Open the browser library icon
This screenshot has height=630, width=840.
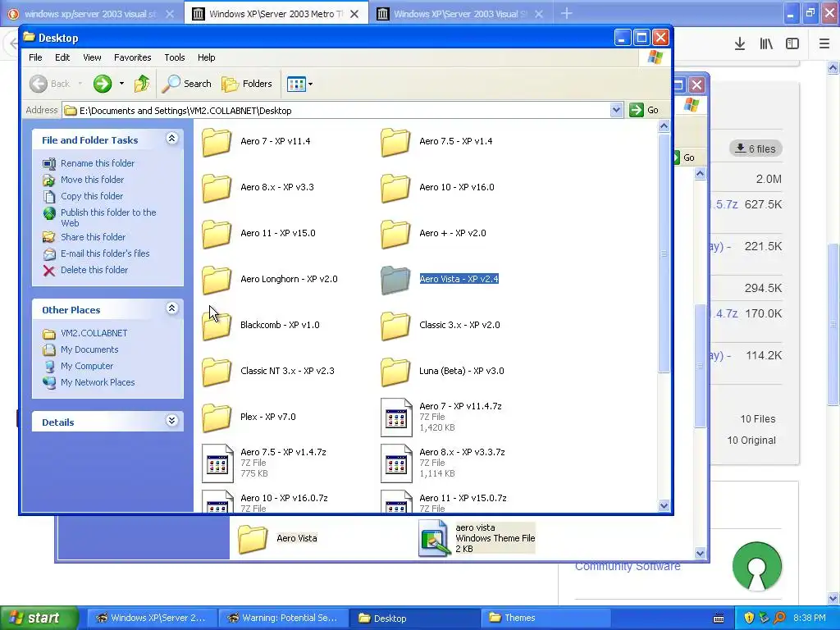click(766, 44)
